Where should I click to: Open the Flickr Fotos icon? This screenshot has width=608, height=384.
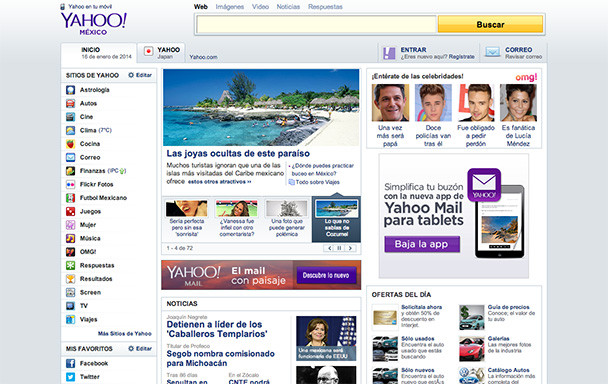[70, 185]
